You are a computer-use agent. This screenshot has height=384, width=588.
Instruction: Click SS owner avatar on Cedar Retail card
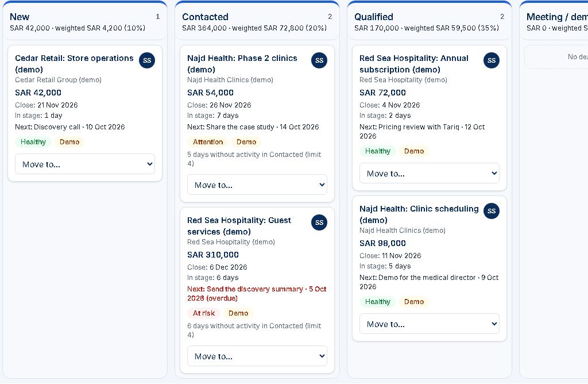click(147, 60)
